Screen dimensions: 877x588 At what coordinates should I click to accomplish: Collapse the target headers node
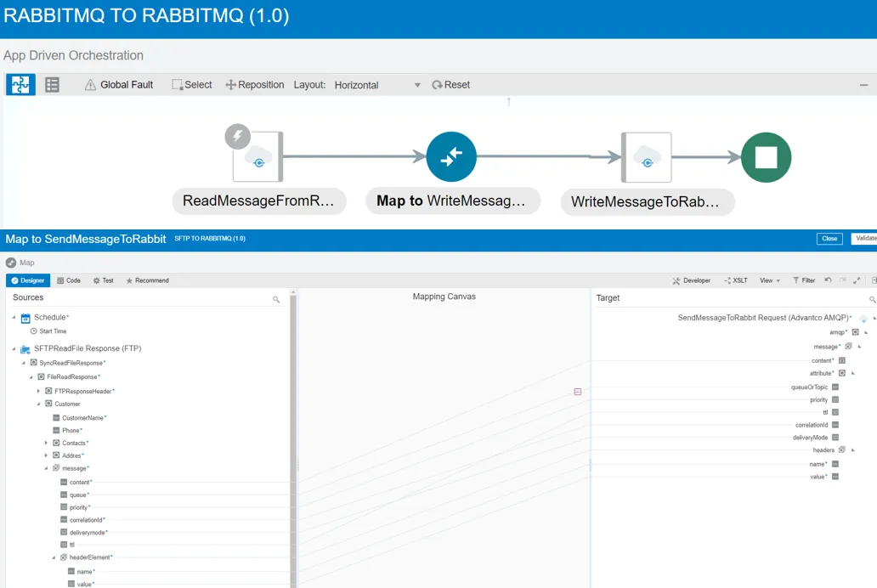(x=853, y=450)
